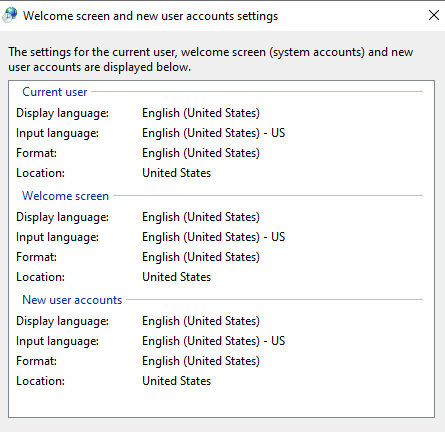445x432 pixels.
Task: Click Current user input language value 'English (United States) - US'
Action: 214,133
